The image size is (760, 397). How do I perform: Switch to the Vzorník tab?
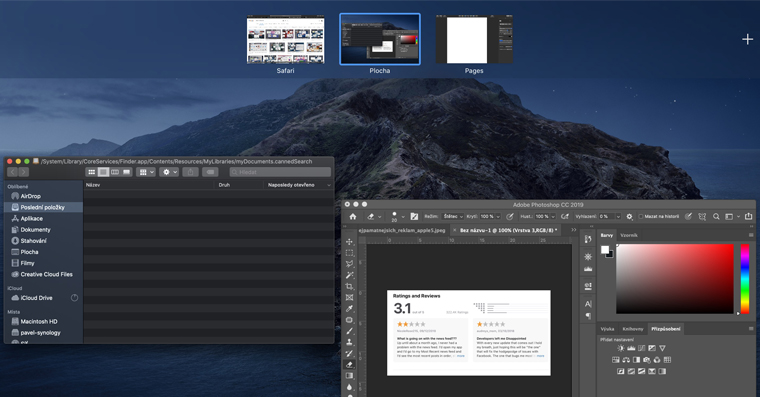coord(629,235)
